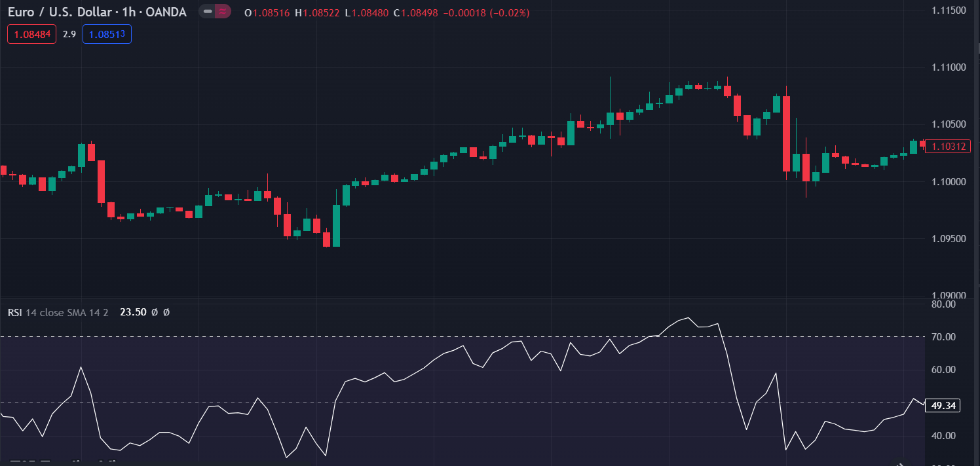
Task: Click the pink wave data-mode icon
Action: [223, 12]
